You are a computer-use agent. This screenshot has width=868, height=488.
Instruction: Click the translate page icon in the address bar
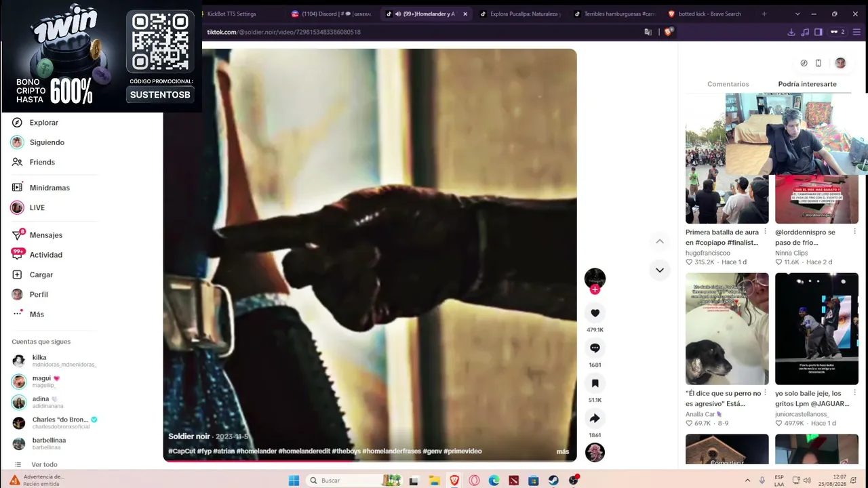[648, 32]
